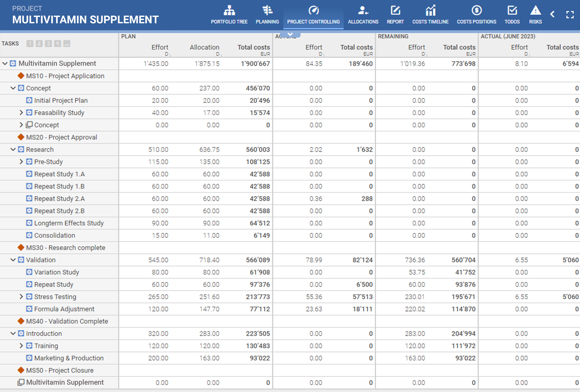
Task: Click the back arrow chevron in header
Action: pos(552,14)
